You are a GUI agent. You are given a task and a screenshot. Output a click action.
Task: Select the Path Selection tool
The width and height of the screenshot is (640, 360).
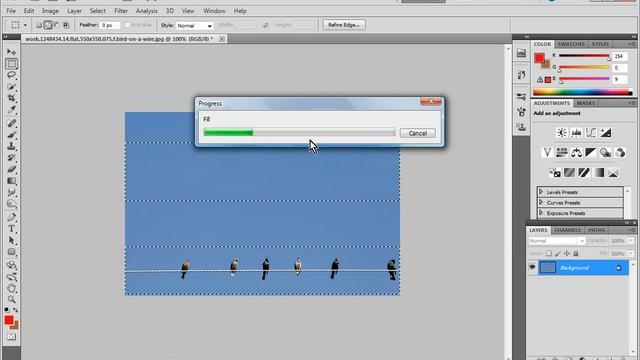pos(11,240)
